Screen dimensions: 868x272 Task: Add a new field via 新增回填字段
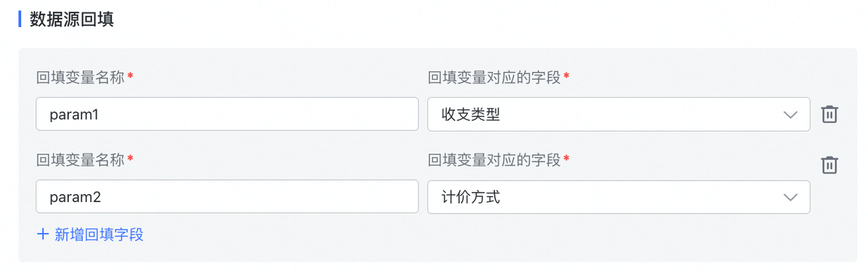click(x=98, y=235)
